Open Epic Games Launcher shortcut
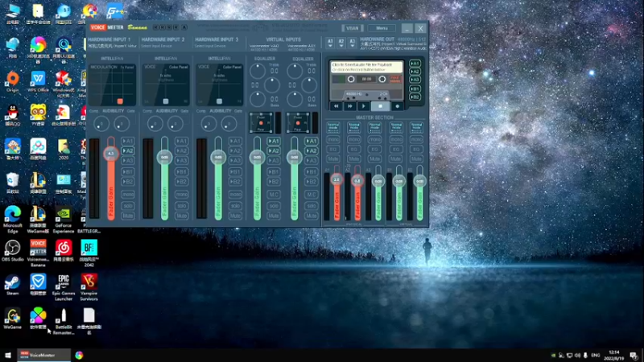 pyautogui.click(x=64, y=287)
